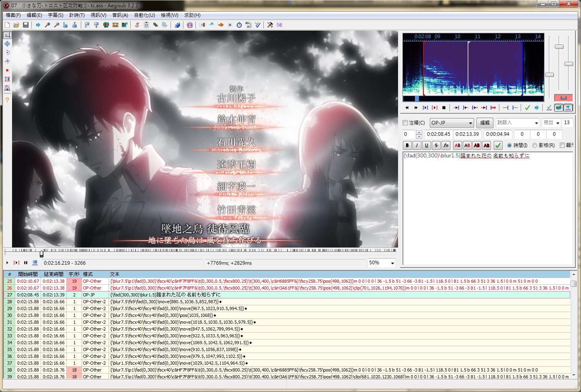Click the Jump To blue arrow icon

pos(38,25)
